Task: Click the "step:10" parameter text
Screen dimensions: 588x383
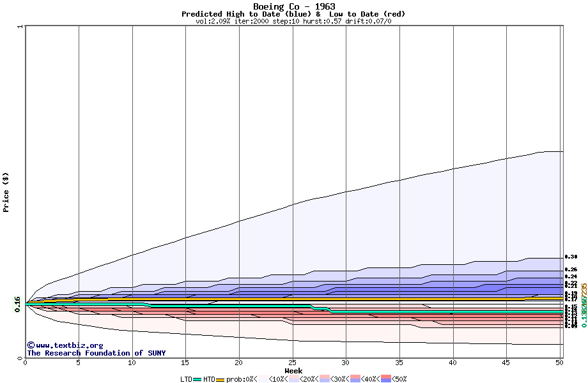Action: click(x=285, y=21)
